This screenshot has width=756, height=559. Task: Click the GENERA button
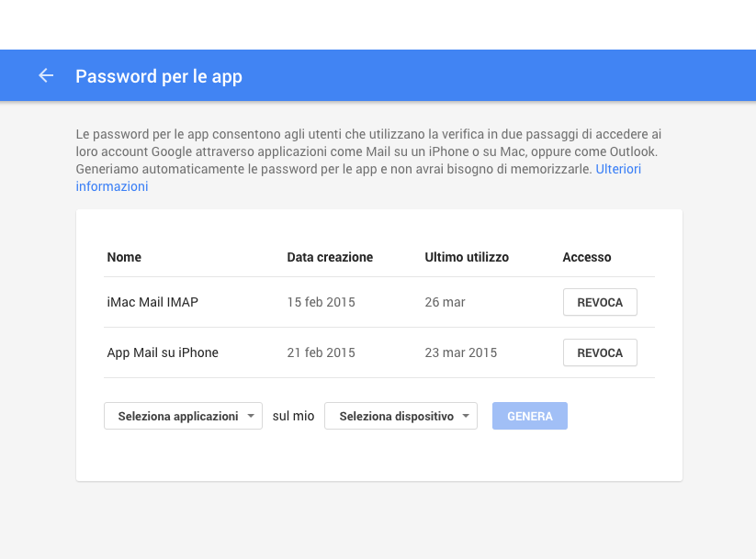530,416
